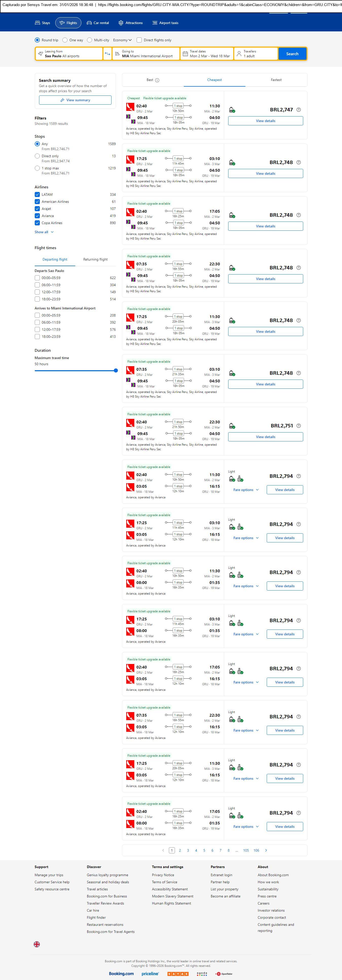Select the One way radio button

click(65, 40)
